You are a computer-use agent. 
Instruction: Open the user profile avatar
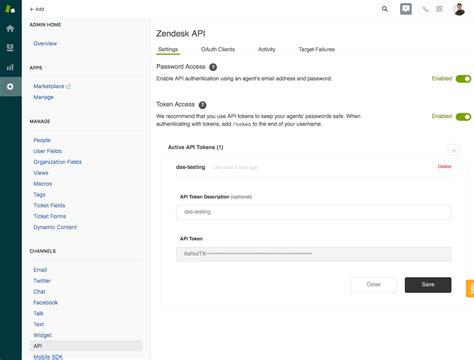[459, 9]
